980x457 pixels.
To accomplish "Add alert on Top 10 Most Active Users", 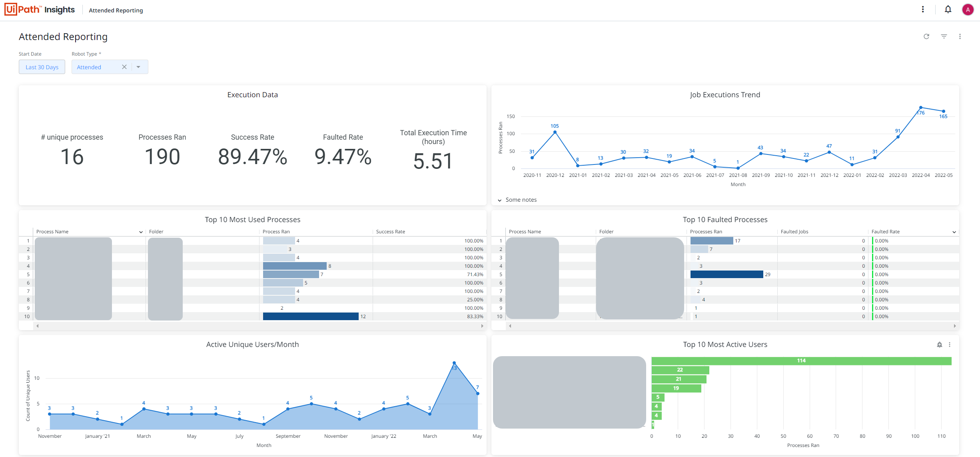I will [x=939, y=345].
